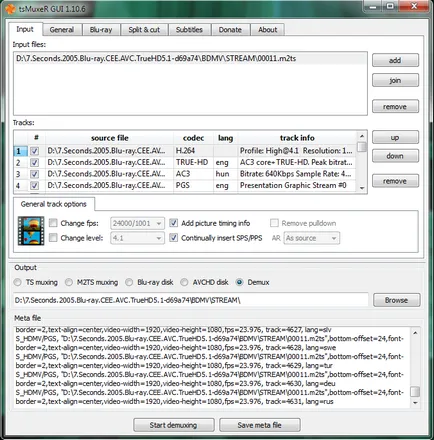The height and width of the screenshot is (440, 434).
Task: Move the track down
Action: (395, 156)
